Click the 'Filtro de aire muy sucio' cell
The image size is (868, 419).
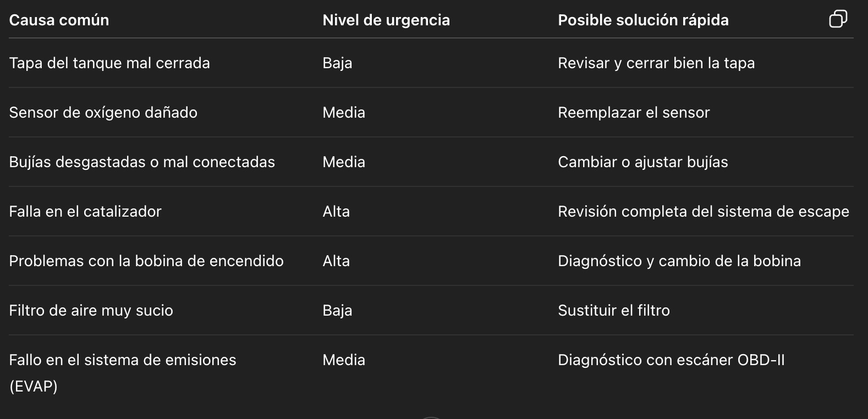(x=91, y=311)
